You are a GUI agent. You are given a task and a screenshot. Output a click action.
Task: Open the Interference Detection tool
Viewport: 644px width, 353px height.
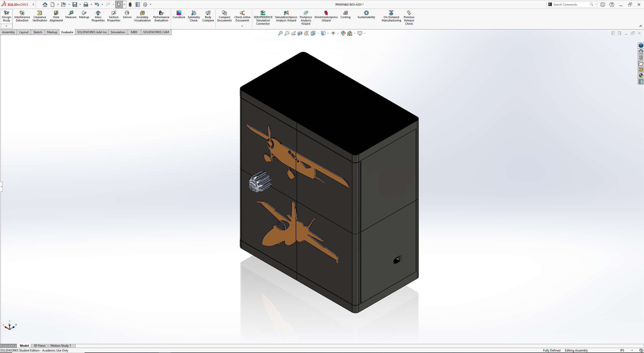tap(22, 16)
